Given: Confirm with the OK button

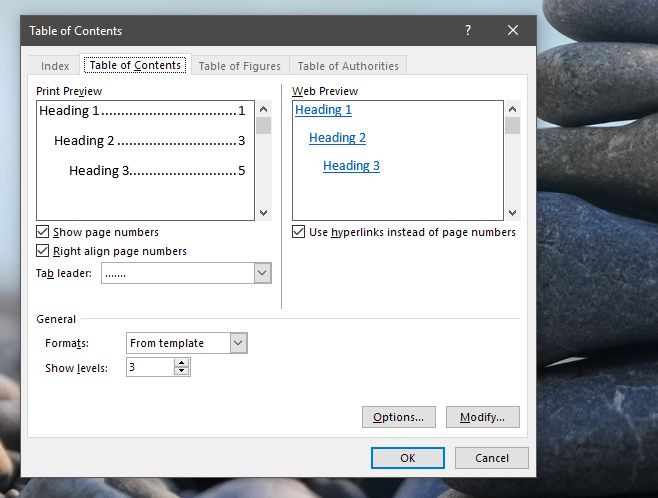Looking at the screenshot, I should [x=407, y=458].
